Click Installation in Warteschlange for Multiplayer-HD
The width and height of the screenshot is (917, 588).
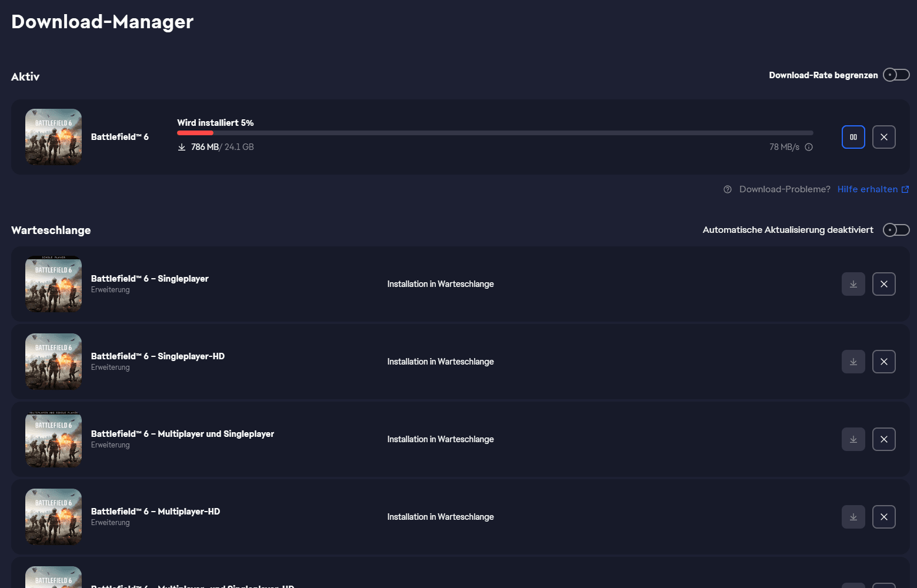[441, 517]
